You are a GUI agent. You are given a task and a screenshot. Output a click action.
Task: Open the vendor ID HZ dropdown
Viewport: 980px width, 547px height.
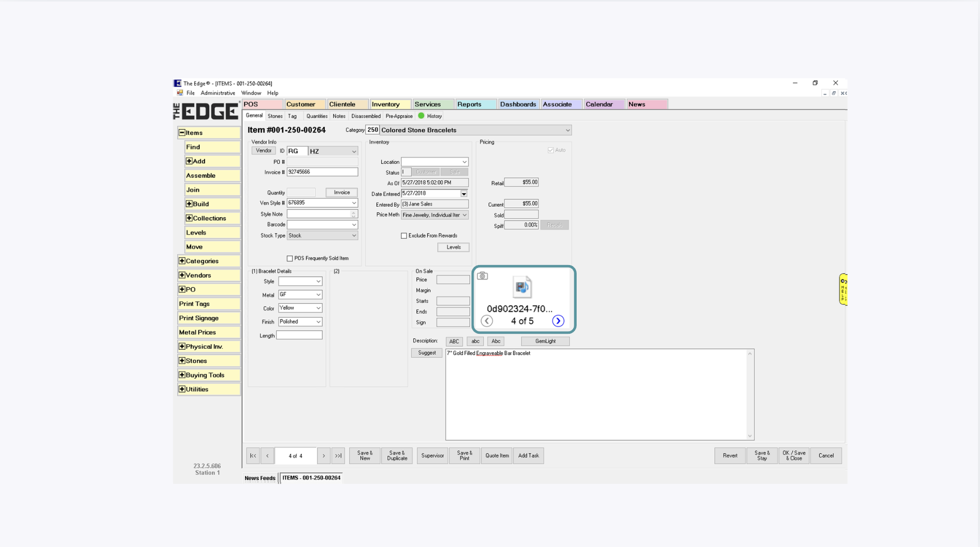click(354, 151)
